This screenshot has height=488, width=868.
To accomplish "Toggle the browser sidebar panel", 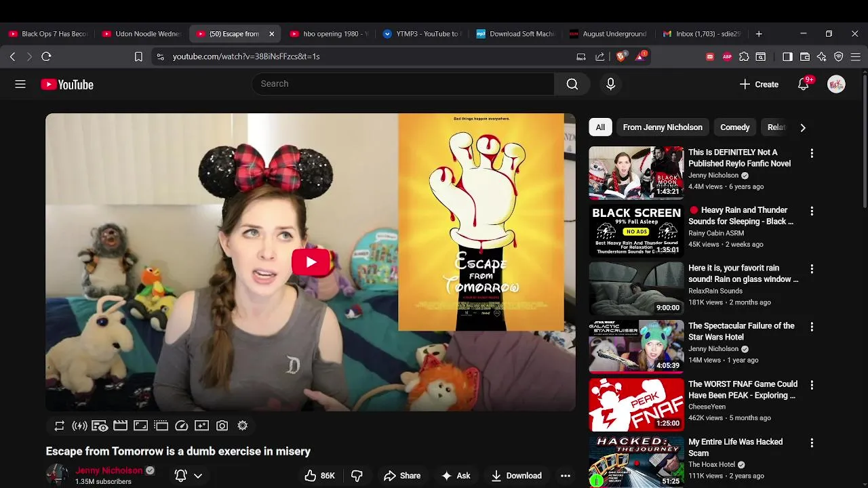I will point(787,57).
